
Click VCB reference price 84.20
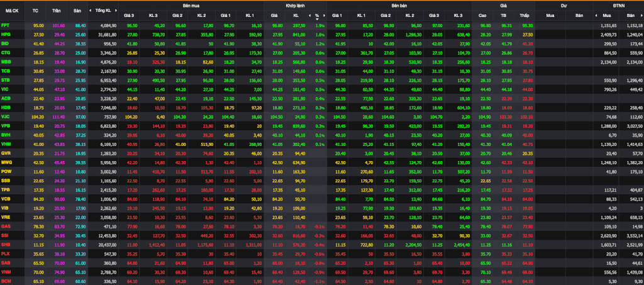pos(38,199)
